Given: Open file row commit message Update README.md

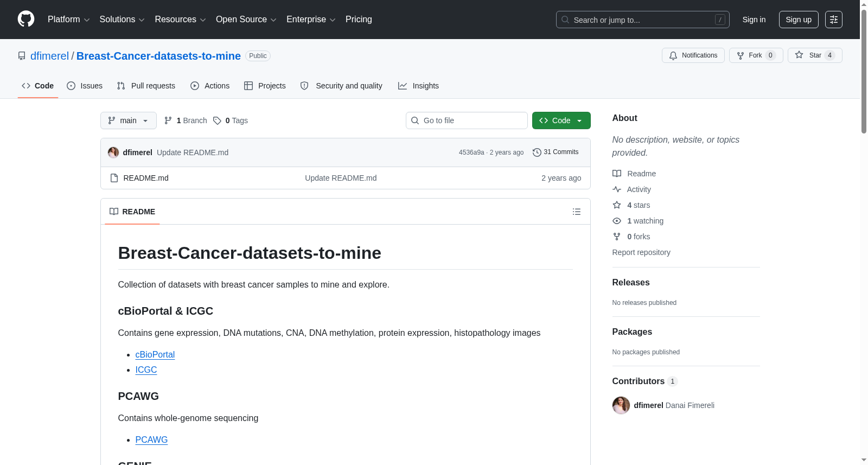Looking at the screenshot, I should (x=341, y=178).
